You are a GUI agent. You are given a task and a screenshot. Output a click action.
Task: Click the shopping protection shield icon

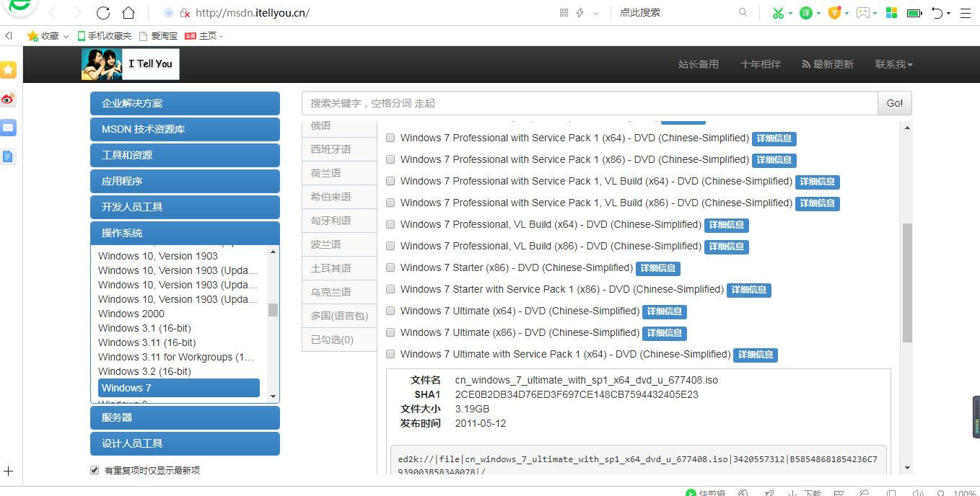835,13
